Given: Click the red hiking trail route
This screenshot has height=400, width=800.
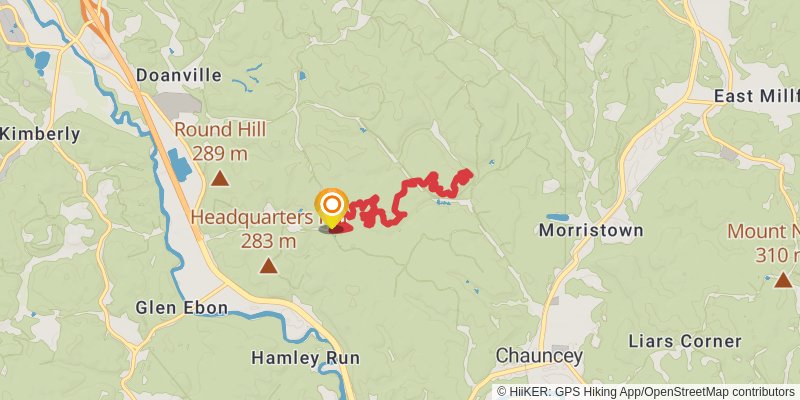Looking at the screenshot, I should pyautogui.click(x=403, y=199).
